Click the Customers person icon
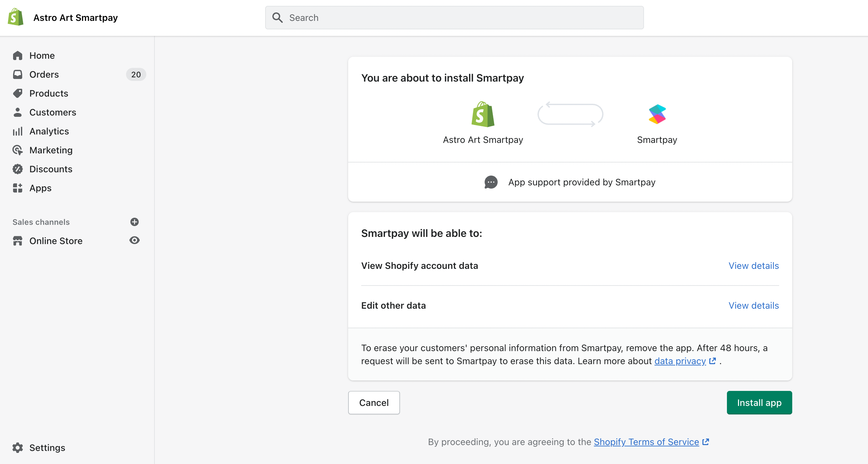Screen dimensions: 868x464 pos(18,112)
